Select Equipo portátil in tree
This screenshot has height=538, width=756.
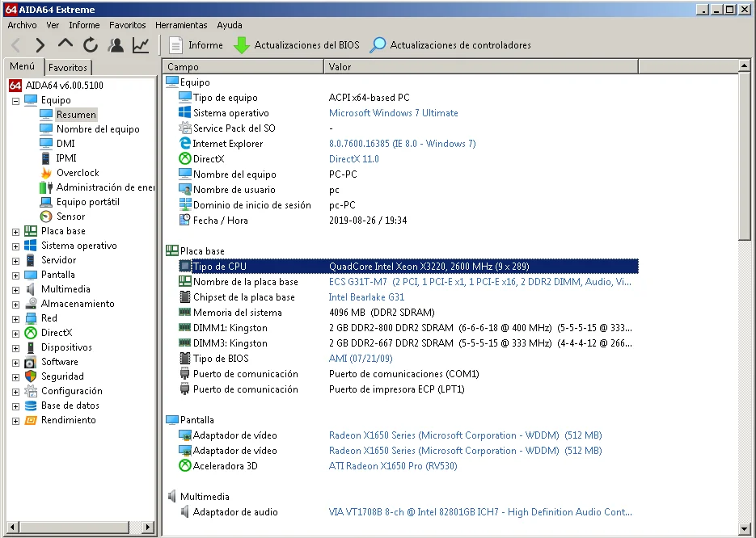88,202
